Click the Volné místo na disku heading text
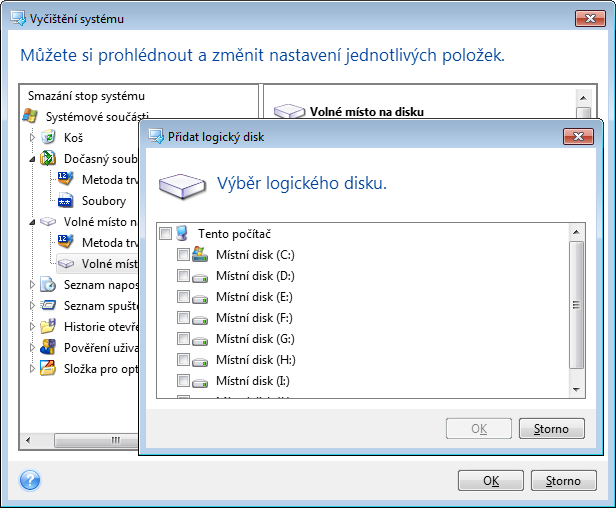The height and width of the screenshot is (508, 616). pyautogui.click(x=367, y=112)
